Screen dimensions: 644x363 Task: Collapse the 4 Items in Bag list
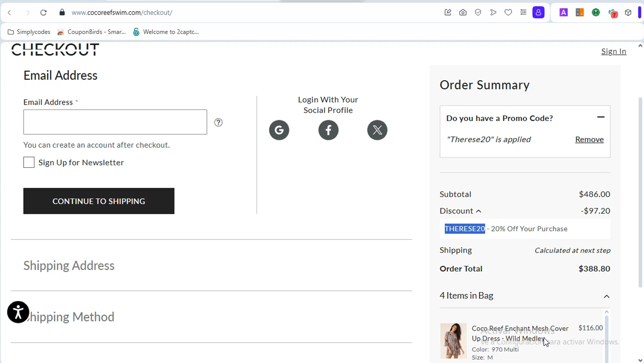coord(607,296)
